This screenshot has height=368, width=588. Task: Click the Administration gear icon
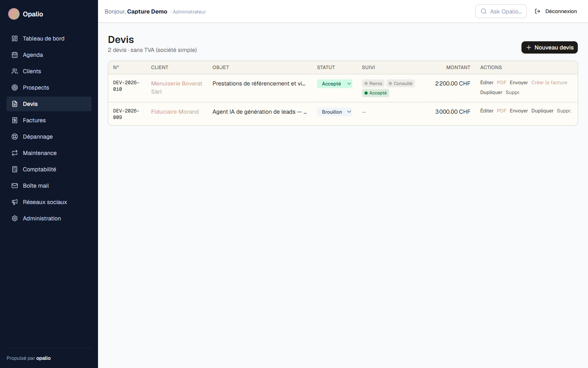(15, 218)
